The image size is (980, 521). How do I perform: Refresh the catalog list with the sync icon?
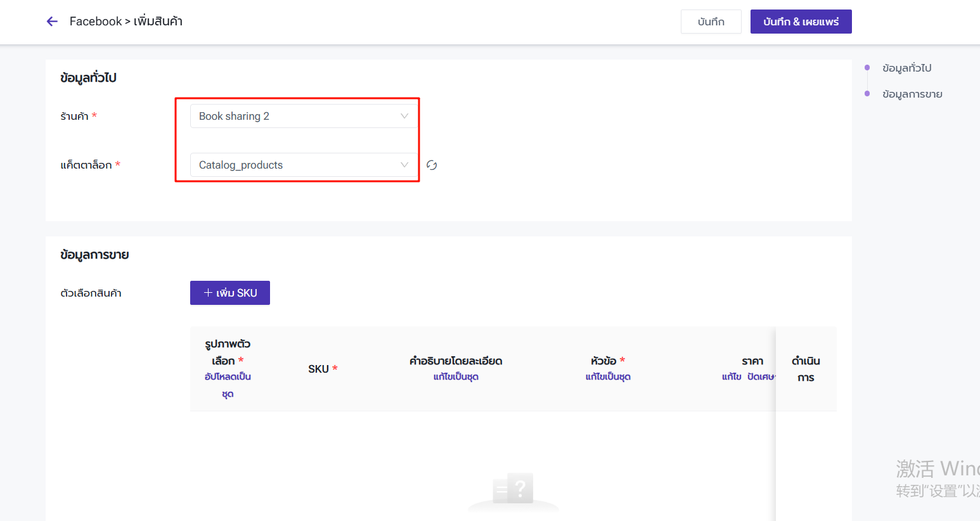click(x=432, y=165)
